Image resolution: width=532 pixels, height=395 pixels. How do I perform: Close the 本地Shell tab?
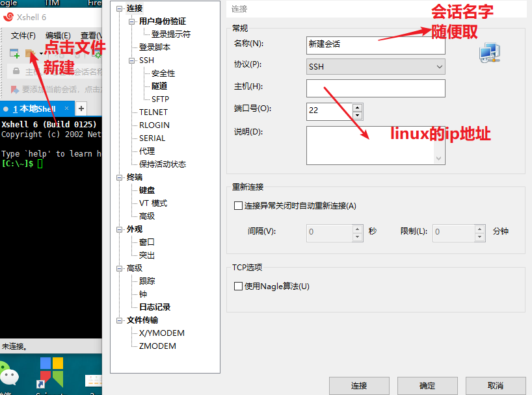pos(66,108)
